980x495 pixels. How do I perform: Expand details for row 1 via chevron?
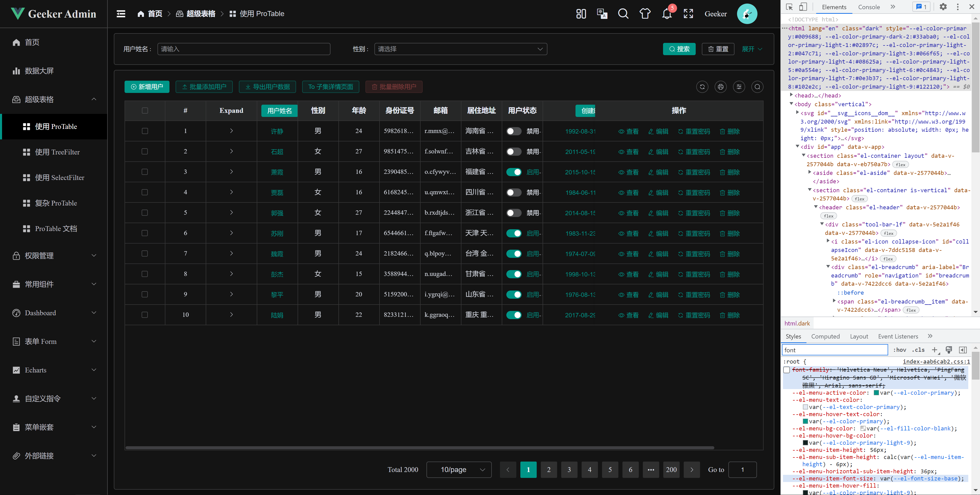pyautogui.click(x=231, y=131)
